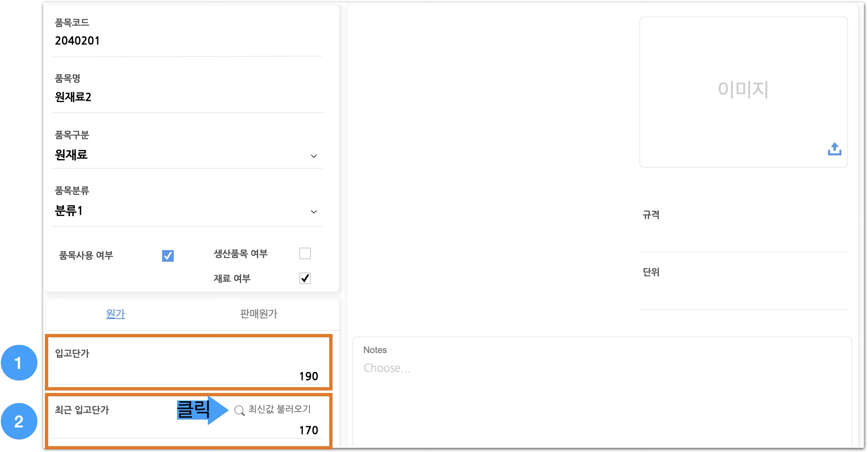Expand the 품목구분 dropdown arrow
This screenshot has height=452, width=868.
314,156
